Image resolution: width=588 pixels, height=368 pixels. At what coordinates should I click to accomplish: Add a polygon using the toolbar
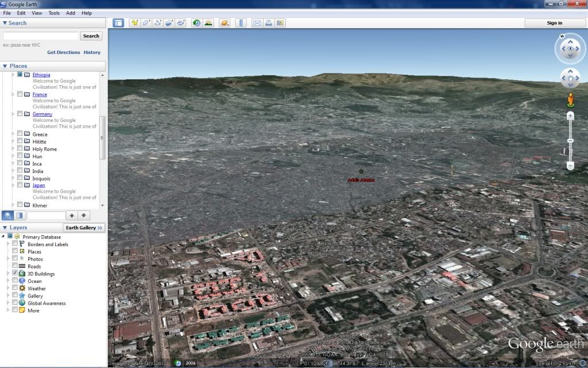pos(146,23)
